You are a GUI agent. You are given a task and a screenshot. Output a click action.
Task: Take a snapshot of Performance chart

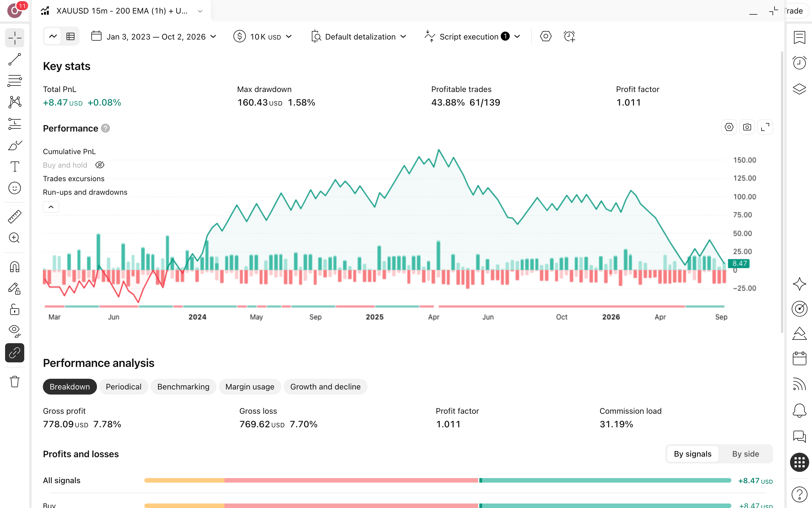(x=747, y=127)
